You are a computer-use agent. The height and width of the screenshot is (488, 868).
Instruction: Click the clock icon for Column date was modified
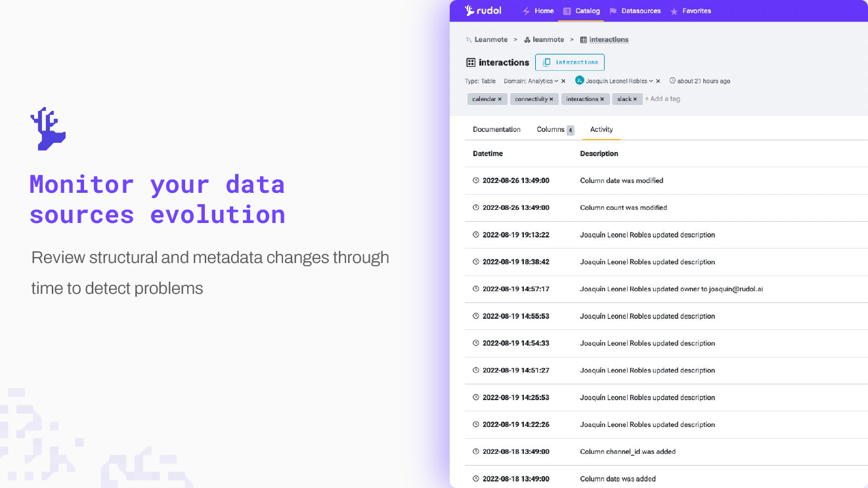[x=476, y=180]
